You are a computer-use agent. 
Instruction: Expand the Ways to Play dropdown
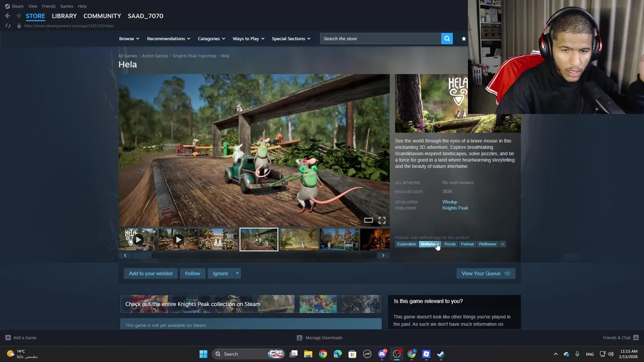(249, 39)
